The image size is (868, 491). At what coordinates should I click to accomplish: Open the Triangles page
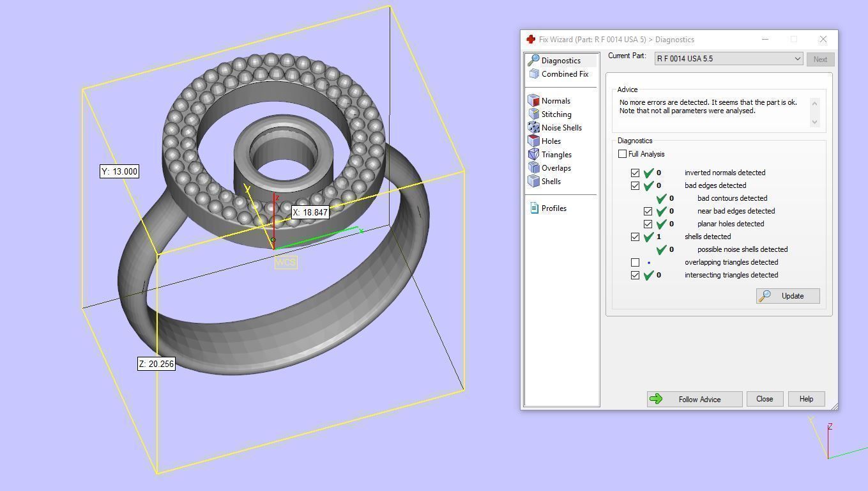point(556,155)
